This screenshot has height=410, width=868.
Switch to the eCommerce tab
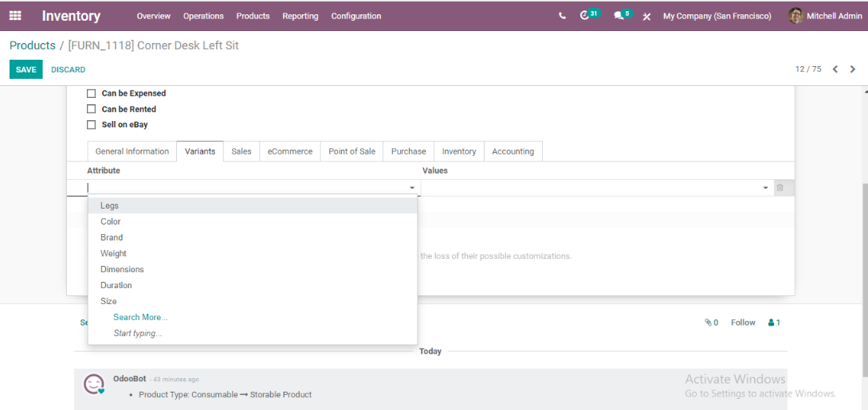290,151
